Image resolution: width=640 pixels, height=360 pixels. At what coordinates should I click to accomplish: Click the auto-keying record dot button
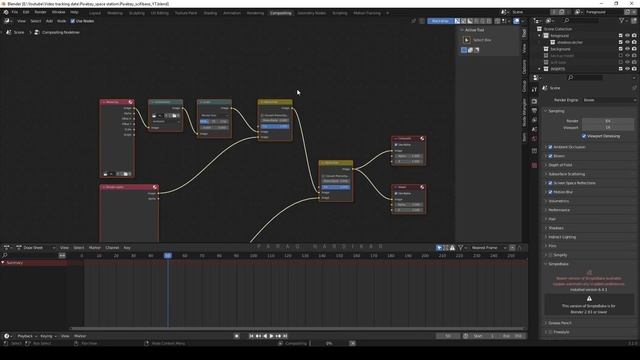click(237, 336)
